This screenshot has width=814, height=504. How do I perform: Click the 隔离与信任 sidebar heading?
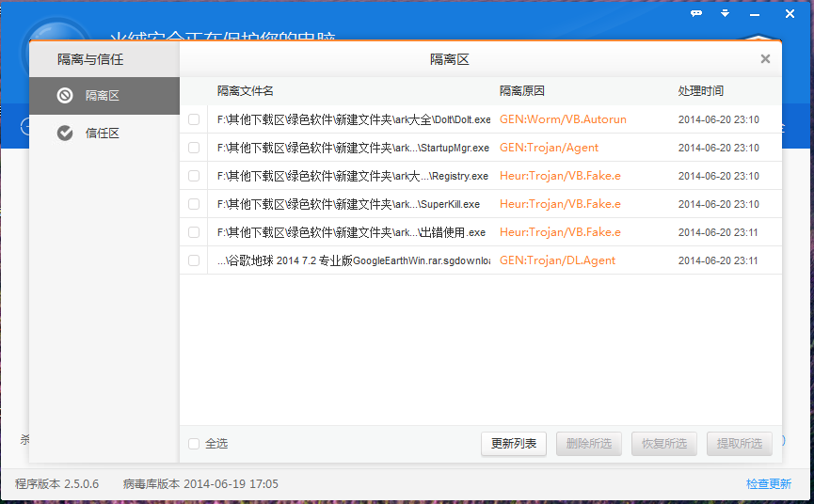pyautogui.click(x=90, y=59)
